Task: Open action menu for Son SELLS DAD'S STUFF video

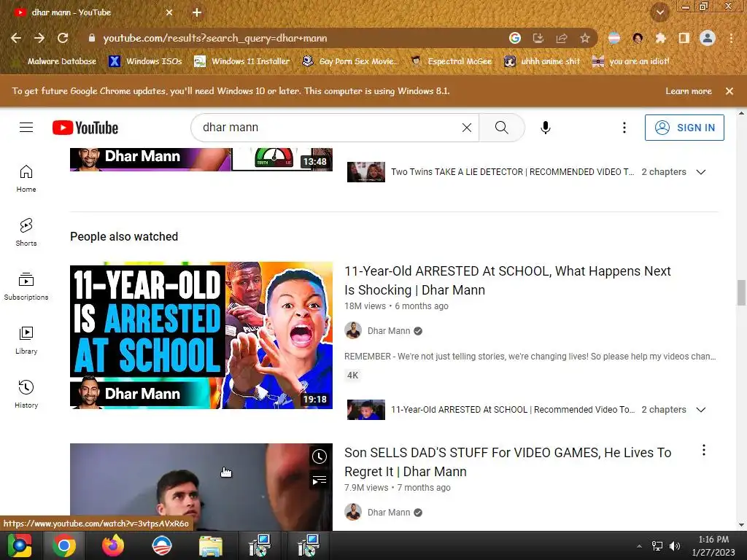Action: click(x=704, y=451)
